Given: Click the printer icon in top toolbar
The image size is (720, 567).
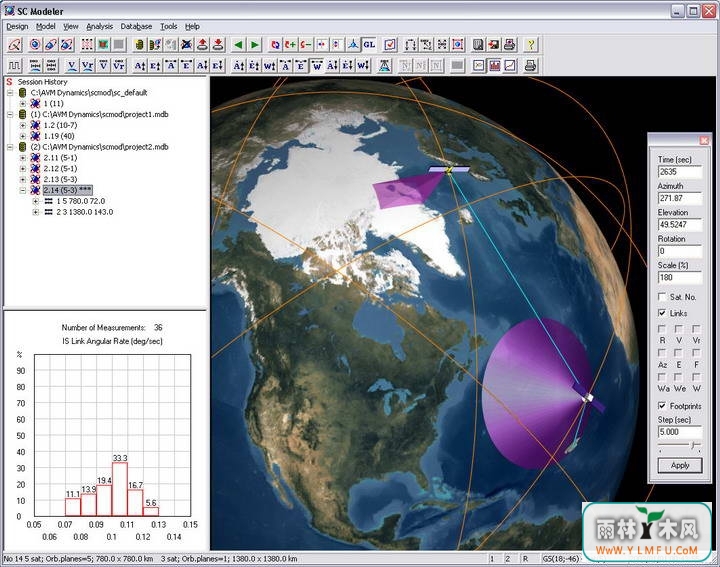Looking at the screenshot, I should coord(509,45).
